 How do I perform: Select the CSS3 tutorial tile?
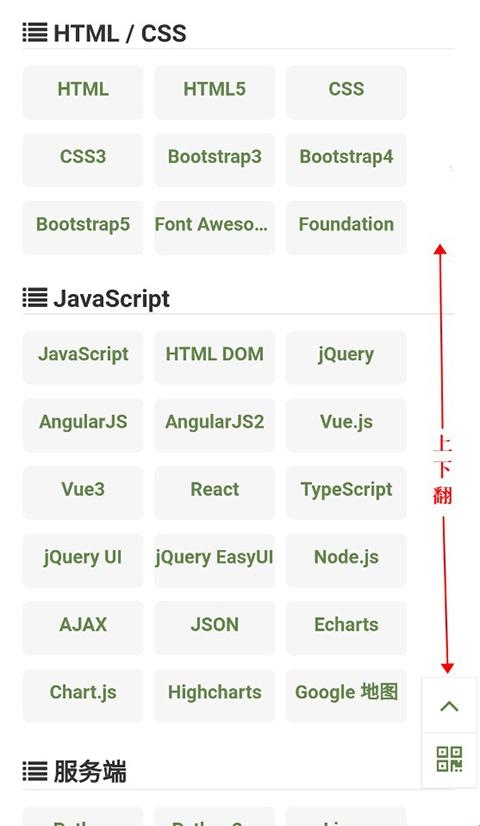(83, 160)
